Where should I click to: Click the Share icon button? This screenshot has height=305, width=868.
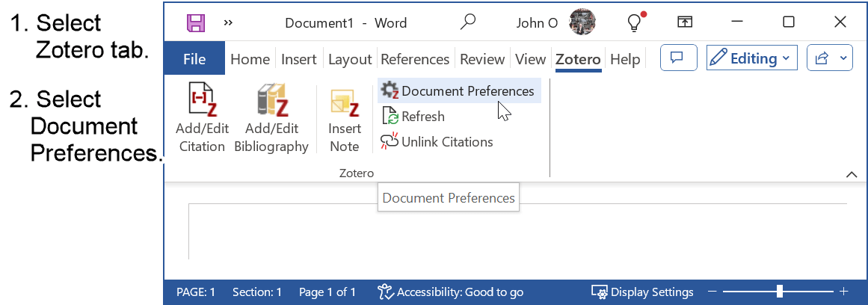tap(822, 58)
